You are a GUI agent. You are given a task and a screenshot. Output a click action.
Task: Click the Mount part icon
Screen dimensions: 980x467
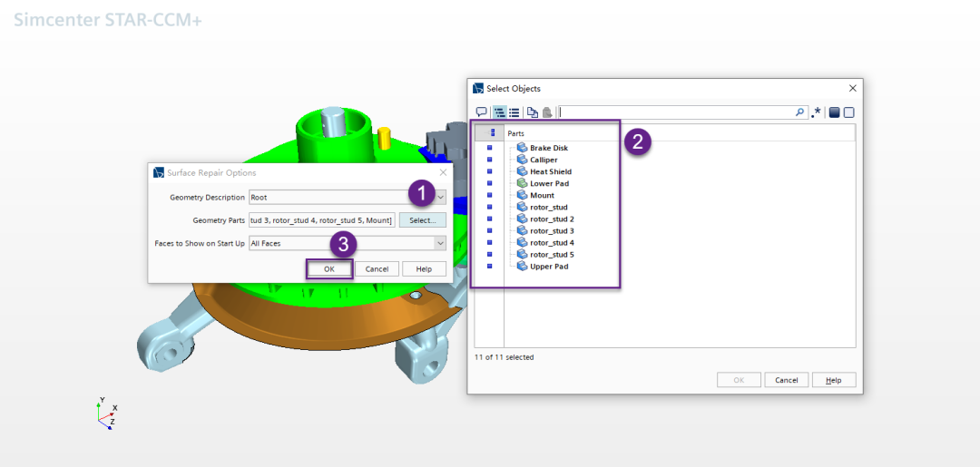[x=522, y=196]
